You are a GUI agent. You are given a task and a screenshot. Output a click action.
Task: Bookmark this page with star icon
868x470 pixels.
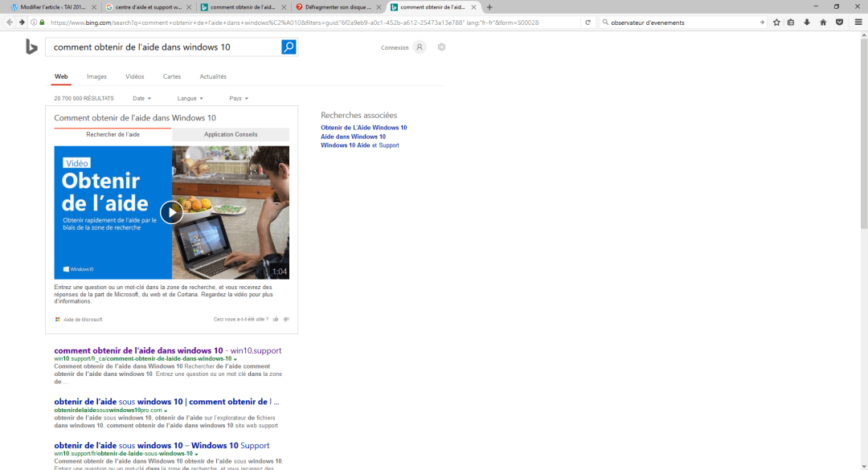pyautogui.click(x=776, y=22)
